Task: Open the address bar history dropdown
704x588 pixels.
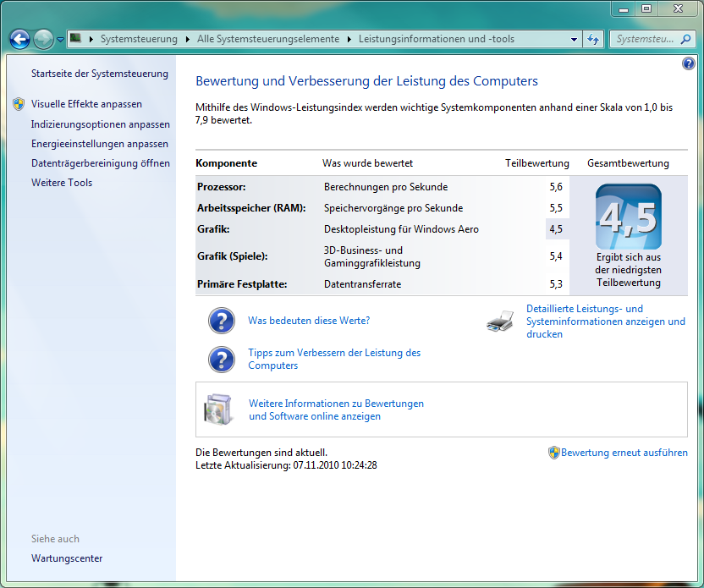Action: 574,40
